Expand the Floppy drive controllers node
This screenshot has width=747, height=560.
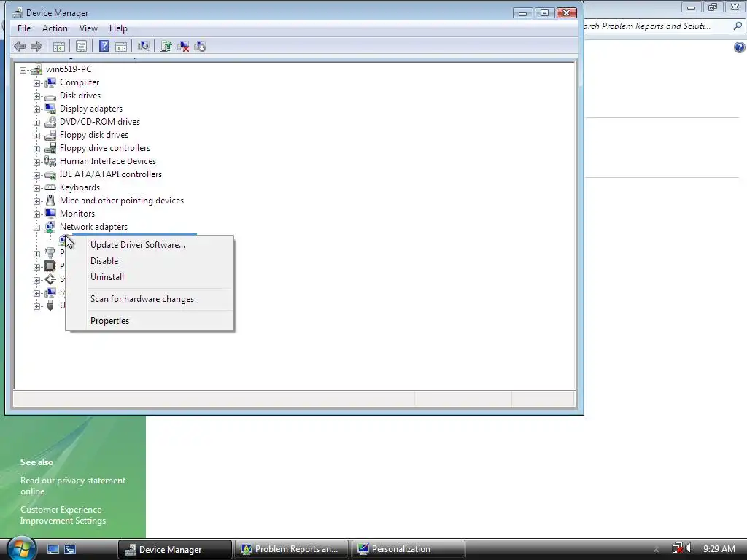(x=36, y=149)
